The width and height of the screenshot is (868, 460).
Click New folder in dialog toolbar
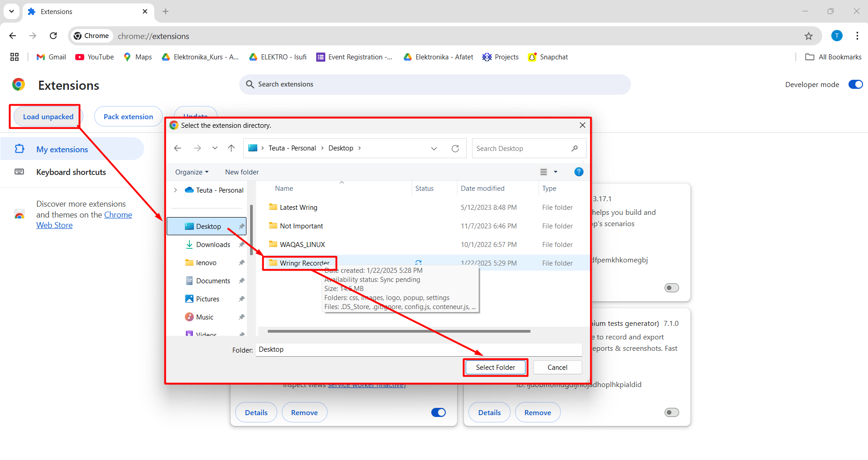pos(242,172)
